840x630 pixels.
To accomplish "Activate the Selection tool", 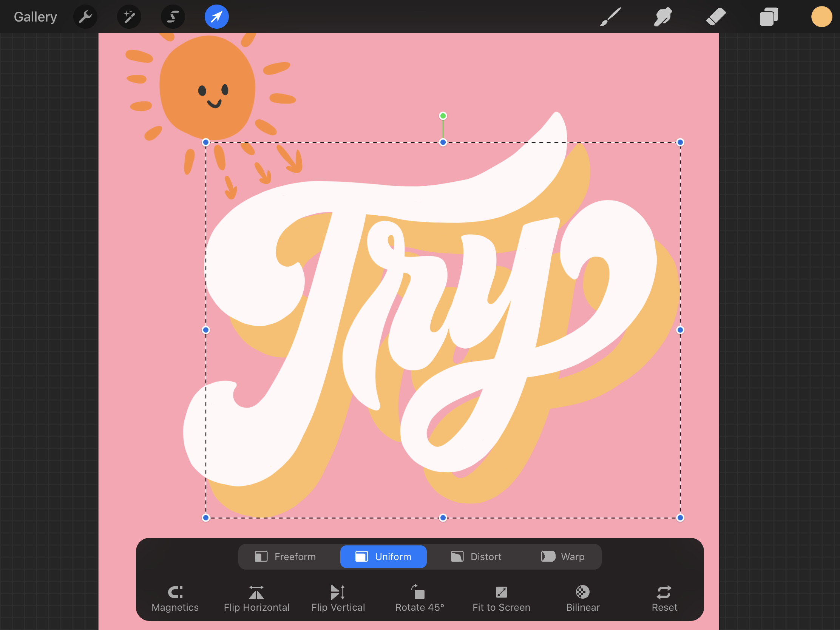I will [173, 17].
